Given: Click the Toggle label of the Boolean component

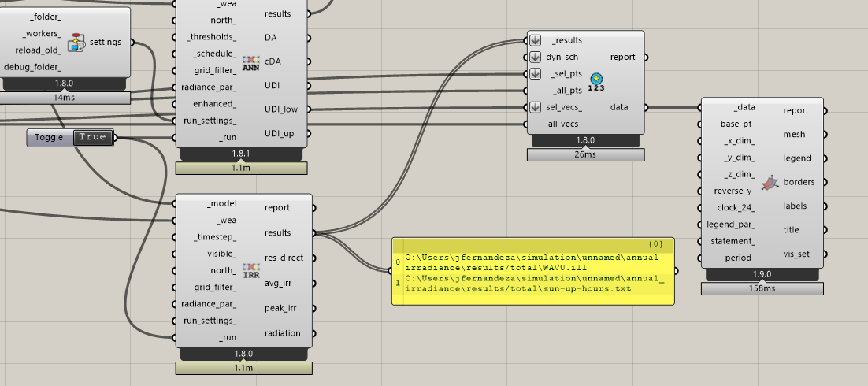Looking at the screenshot, I should [x=49, y=137].
